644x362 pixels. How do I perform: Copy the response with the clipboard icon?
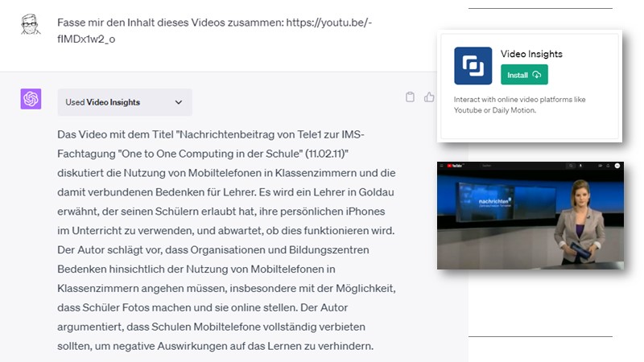[x=410, y=97]
